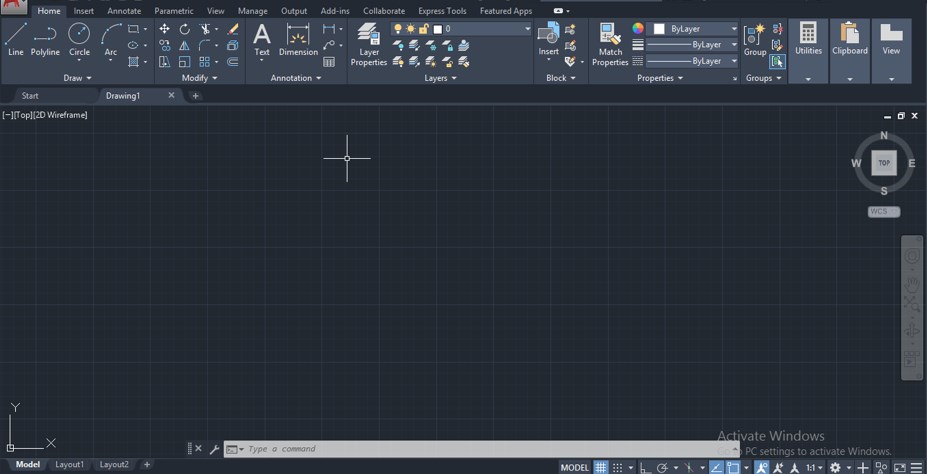
Task: Toggle the drawing grid display in status bar
Action: click(601, 467)
